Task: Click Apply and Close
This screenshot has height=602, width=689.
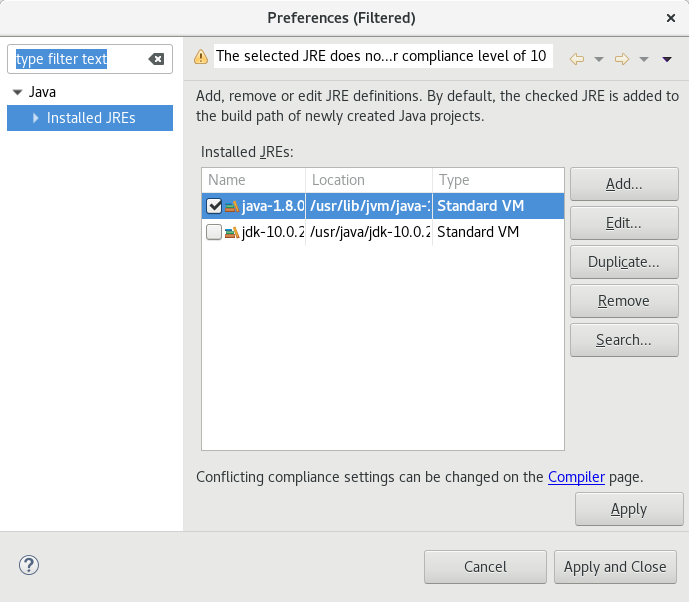Action: [x=615, y=567]
